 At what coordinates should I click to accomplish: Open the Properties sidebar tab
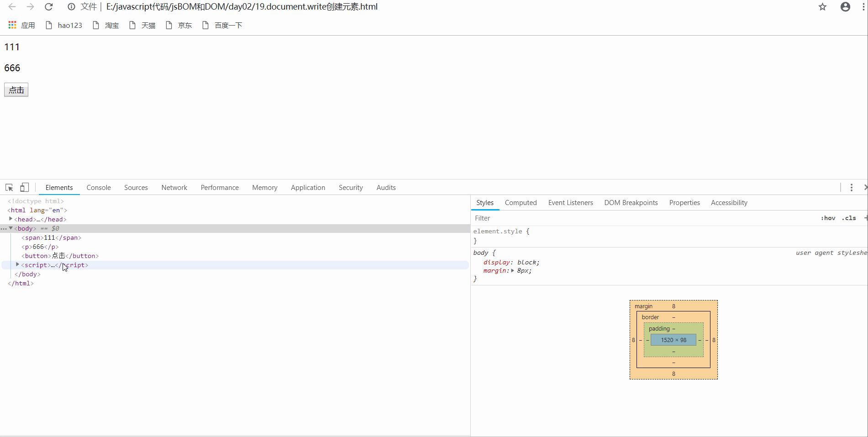click(684, 203)
